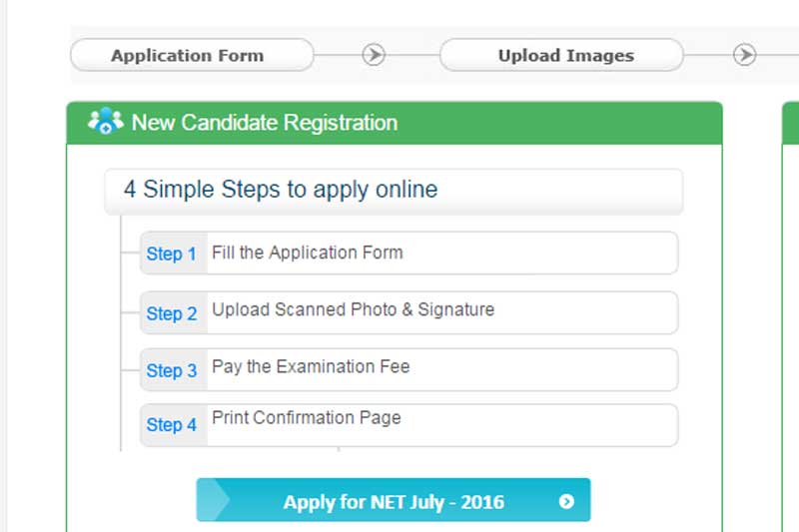Click the Pay the Examination Fee text
The width and height of the screenshot is (799, 532).
[311, 366]
